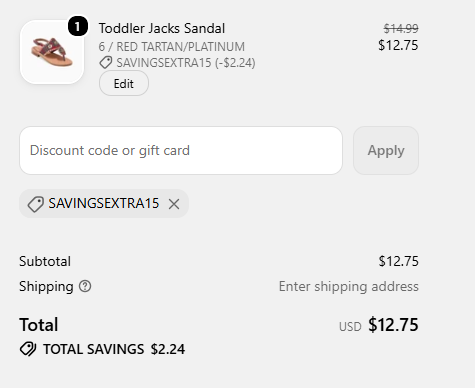Focus the discount code or gift card field
This screenshot has width=475, height=388.
pyautogui.click(x=181, y=150)
